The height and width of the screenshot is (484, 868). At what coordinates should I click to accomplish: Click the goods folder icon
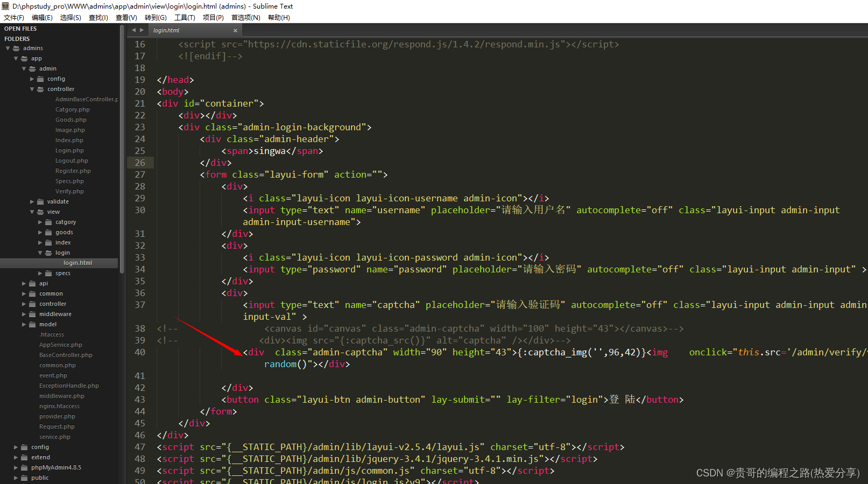[48, 232]
